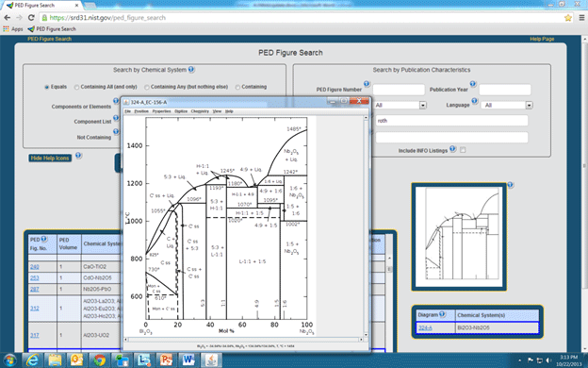
Task: Expand the All dropdown left of Language
Action: pos(400,105)
